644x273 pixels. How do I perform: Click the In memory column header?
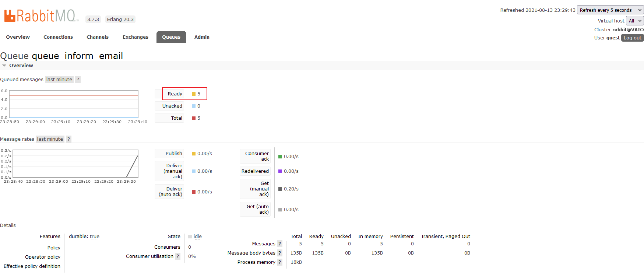tap(370, 236)
